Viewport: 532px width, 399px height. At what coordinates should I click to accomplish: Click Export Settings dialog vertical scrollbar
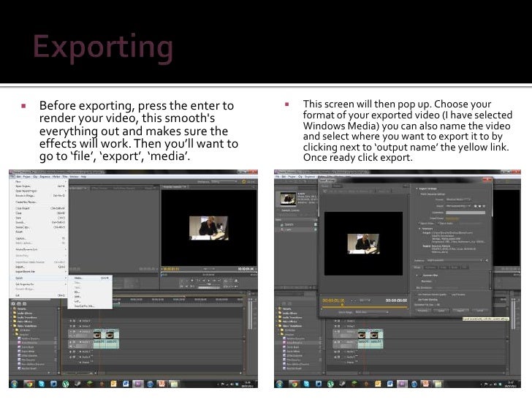[490, 280]
